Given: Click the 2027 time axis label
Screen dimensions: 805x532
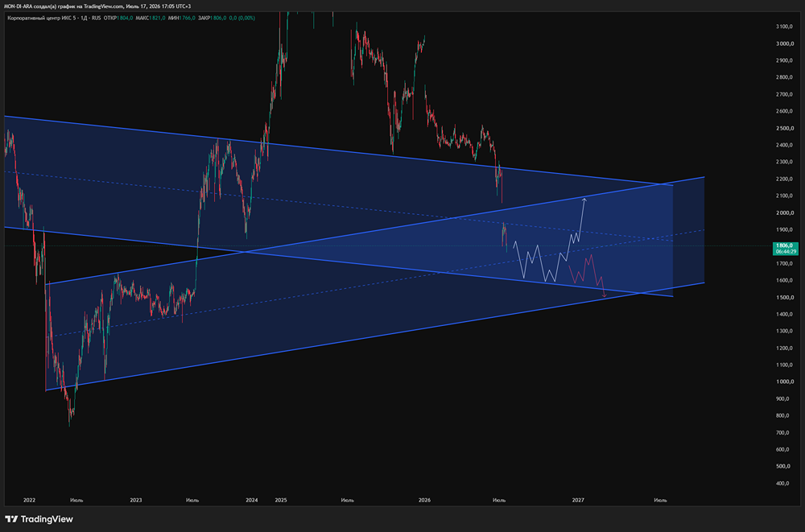Looking at the screenshot, I should 578,500.
